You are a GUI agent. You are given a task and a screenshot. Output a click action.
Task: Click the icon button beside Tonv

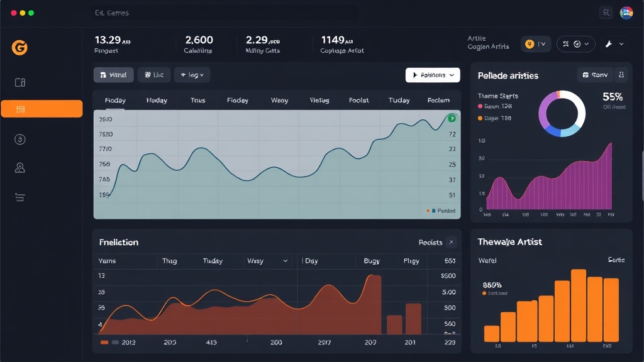[621, 75]
